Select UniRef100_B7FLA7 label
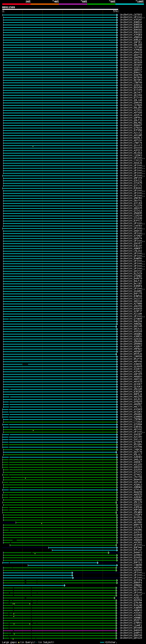The width and height of the screenshot is (146, 644). click(131, 550)
